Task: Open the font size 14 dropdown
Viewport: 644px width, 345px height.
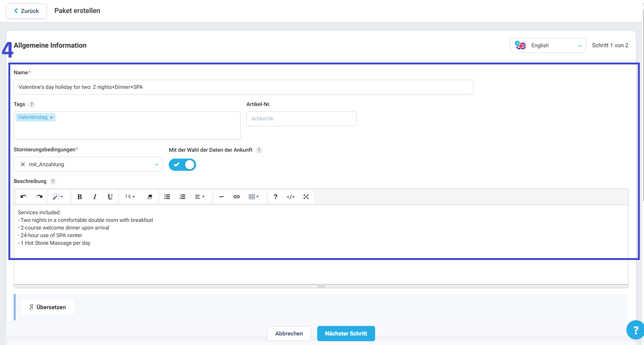Action: coord(130,197)
